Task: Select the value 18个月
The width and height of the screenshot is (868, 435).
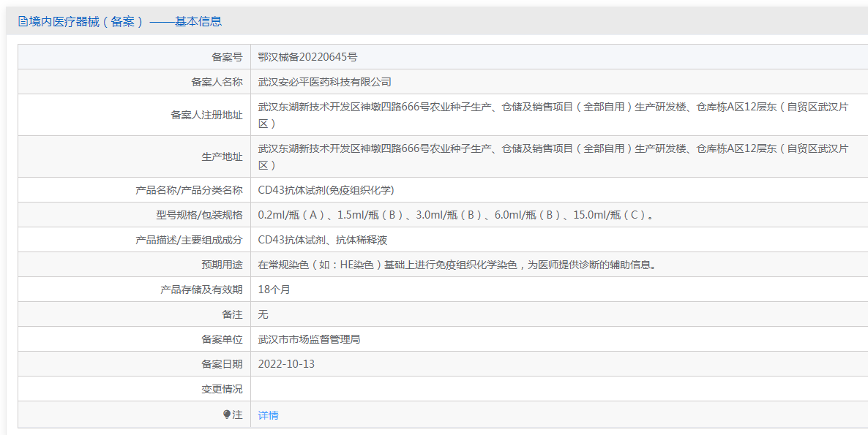Action: [274, 290]
